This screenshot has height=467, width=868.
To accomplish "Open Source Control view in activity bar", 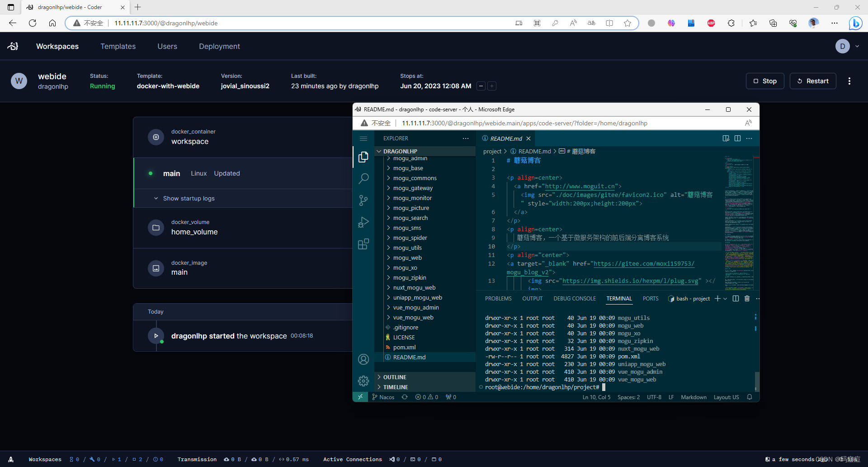I will (363, 200).
